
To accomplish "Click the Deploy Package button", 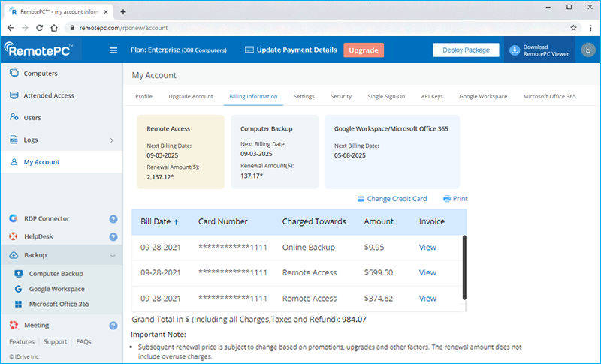I will point(466,50).
